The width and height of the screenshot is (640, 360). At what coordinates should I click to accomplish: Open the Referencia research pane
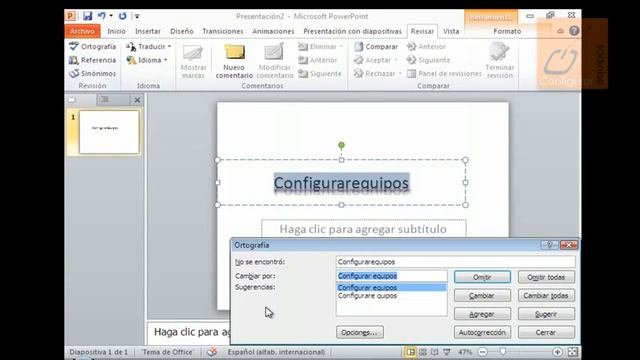pos(93,60)
